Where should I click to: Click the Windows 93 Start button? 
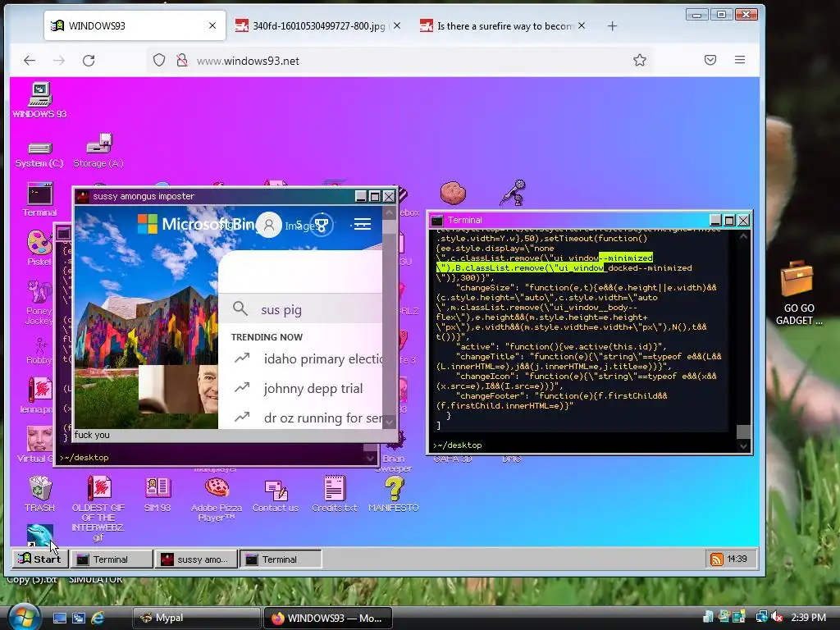click(39, 559)
